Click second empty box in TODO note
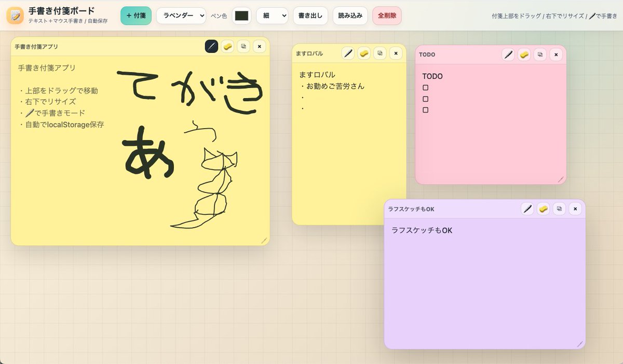 (426, 99)
